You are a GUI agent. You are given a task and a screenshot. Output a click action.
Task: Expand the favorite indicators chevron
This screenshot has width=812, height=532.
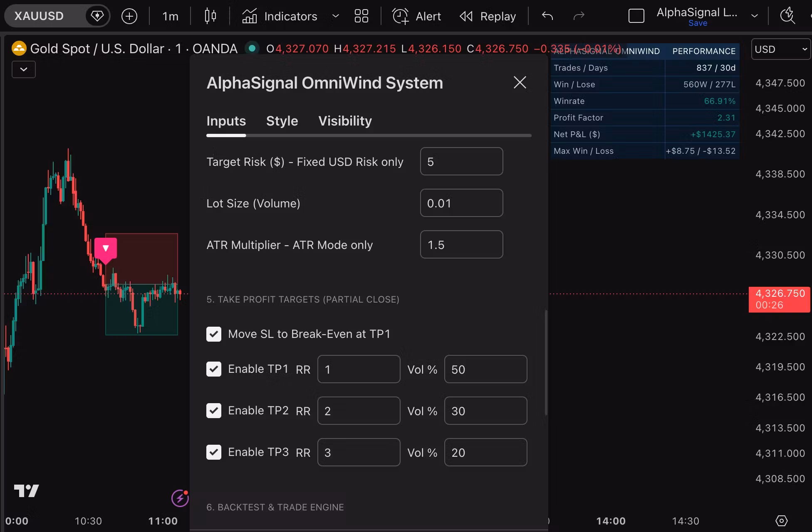[336, 16]
